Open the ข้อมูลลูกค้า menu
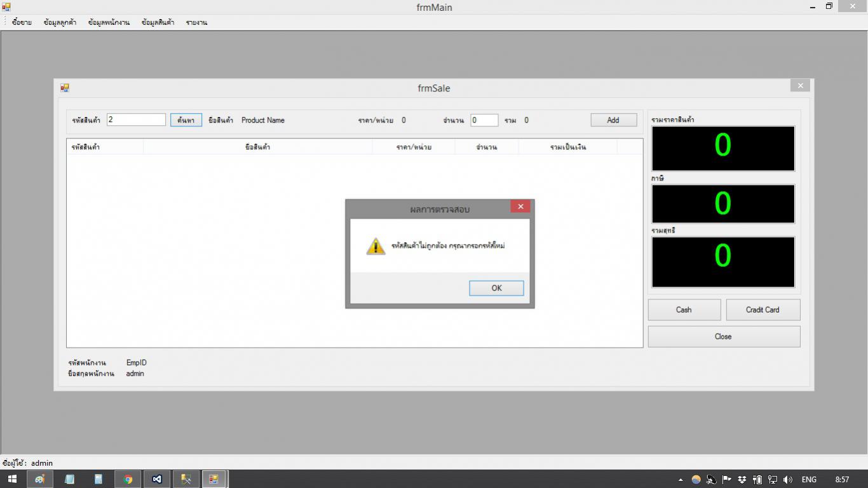 60,22
